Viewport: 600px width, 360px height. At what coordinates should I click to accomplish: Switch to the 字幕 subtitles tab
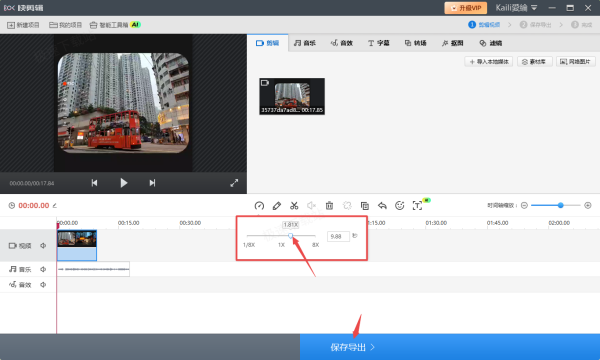379,43
